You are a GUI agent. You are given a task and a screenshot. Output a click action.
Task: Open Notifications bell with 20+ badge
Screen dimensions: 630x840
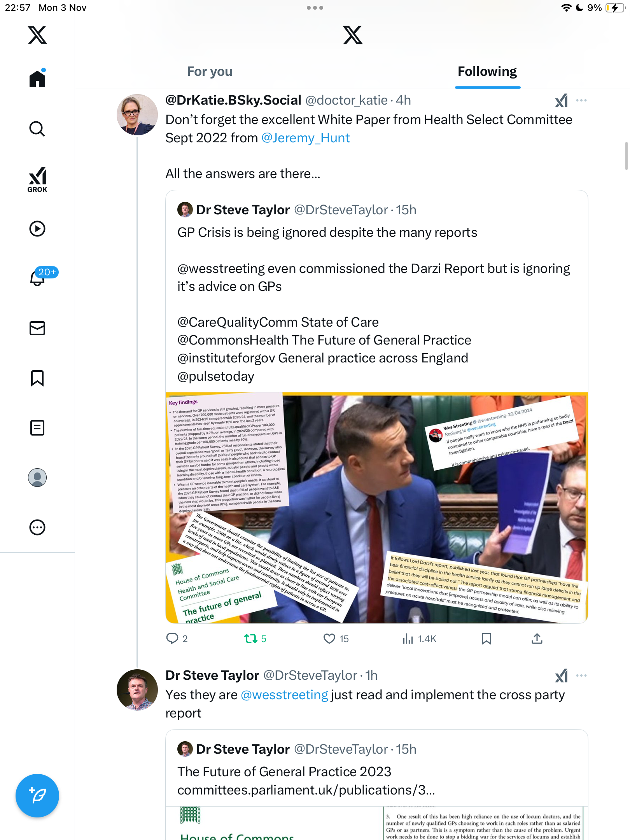point(38,278)
